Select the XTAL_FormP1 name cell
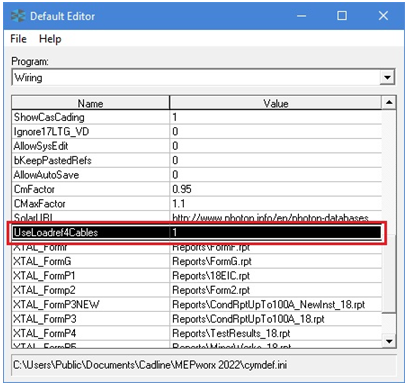Image resolution: width=408 pixels, height=387 pixels. (x=91, y=275)
